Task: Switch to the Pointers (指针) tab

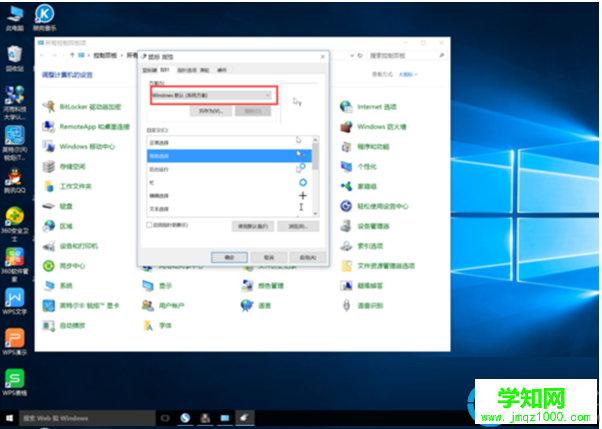Action: 165,70
